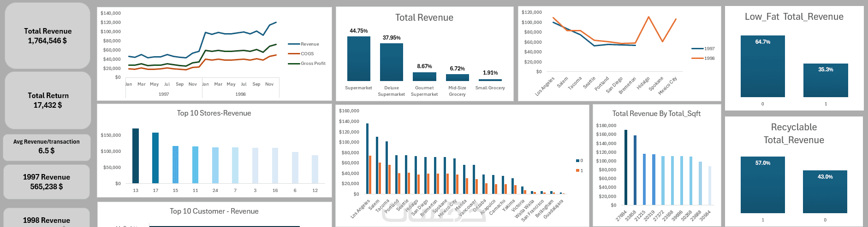Select the Total Return 17,432 $ card
This screenshot has height=227, width=868.
pyautogui.click(x=48, y=100)
